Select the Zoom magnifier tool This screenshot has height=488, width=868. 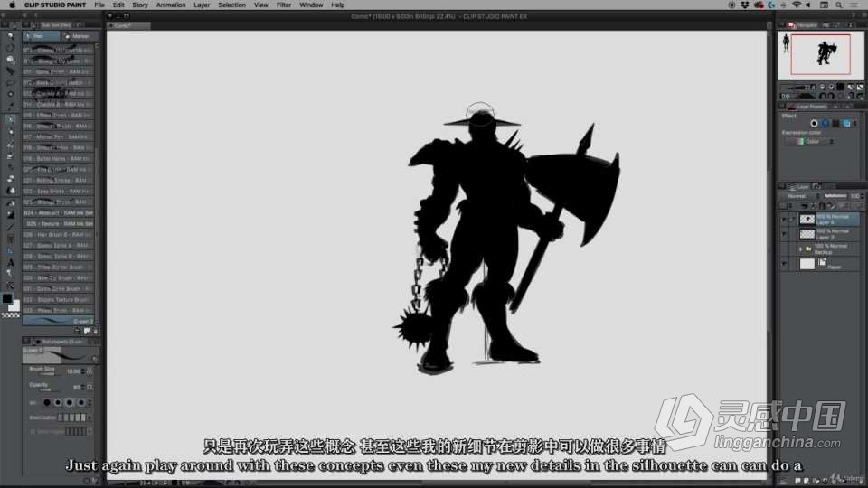10,35
